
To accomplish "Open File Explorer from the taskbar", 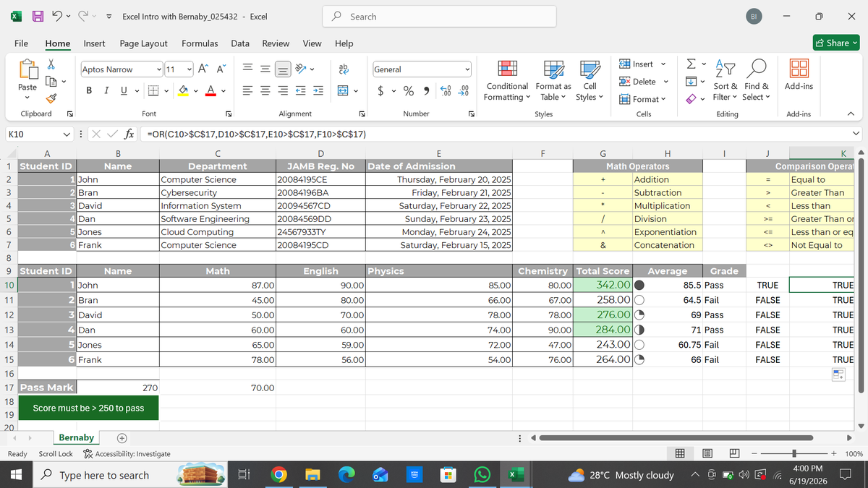I will 311,475.
